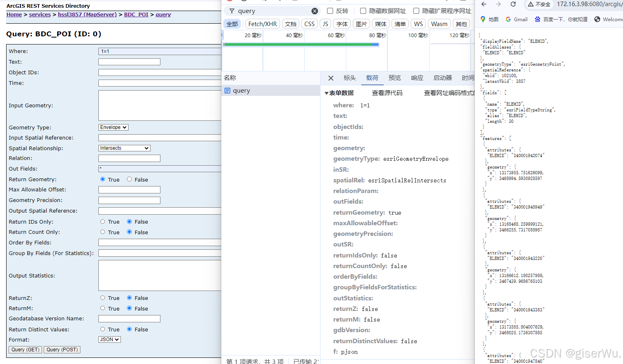
Task: Click the Query (GET) button
Action: pyautogui.click(x=25, y=350)
